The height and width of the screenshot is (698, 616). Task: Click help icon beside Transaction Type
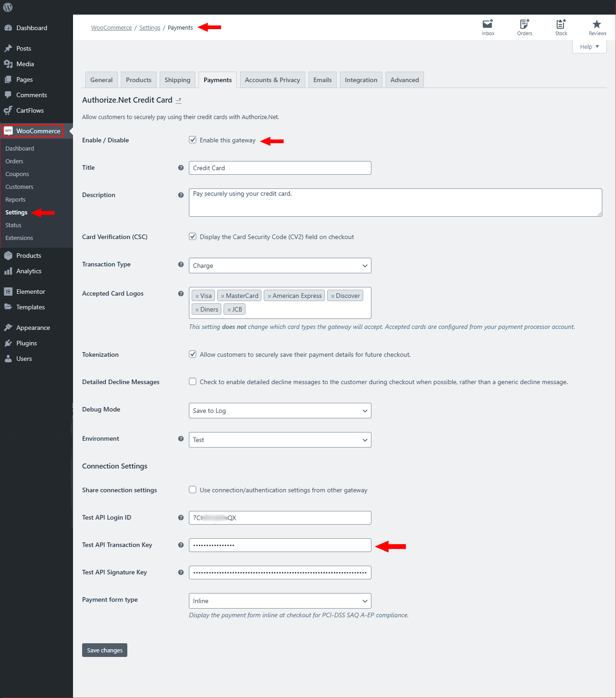coord(181,265)
